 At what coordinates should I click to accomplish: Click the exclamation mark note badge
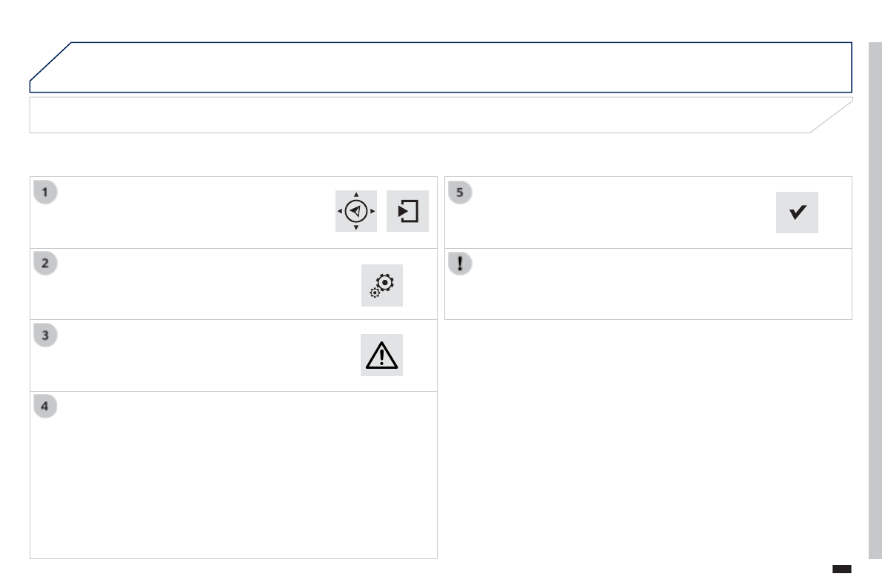pos(460,264)
